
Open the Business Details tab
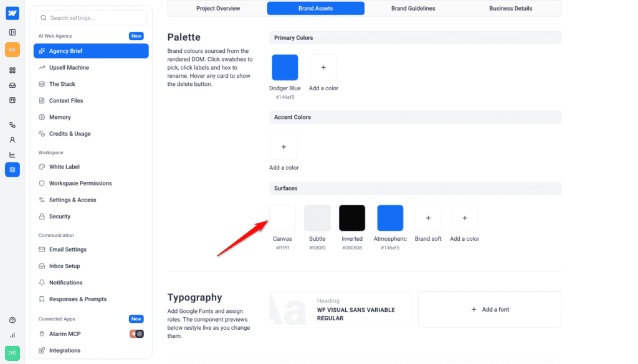[511, 8]
